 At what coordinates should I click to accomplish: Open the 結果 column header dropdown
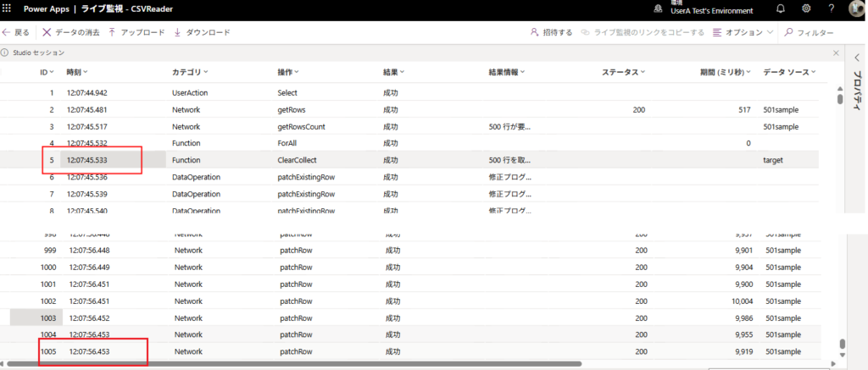click(x=394, y=72)
